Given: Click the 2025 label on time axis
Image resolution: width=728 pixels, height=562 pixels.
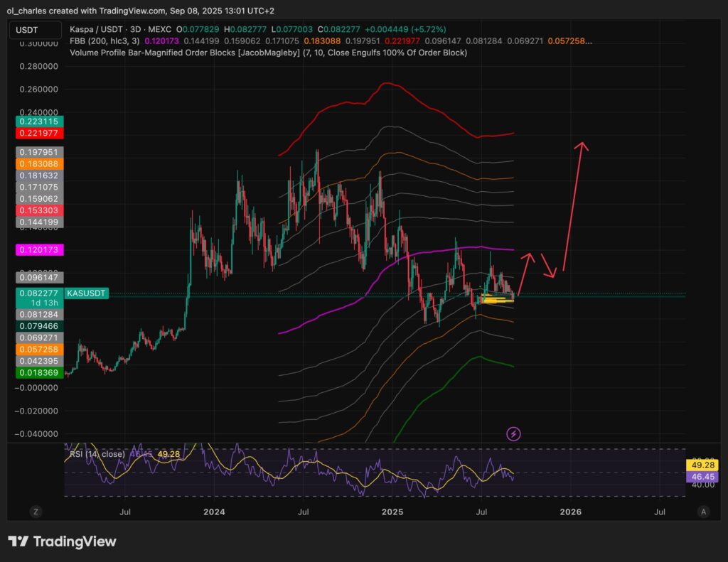Looking at the screenshot, I should [392, 512].
